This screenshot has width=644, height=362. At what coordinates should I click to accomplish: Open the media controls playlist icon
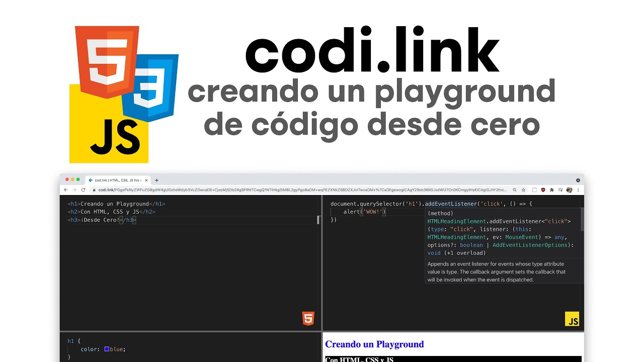(x=560, y=190)
